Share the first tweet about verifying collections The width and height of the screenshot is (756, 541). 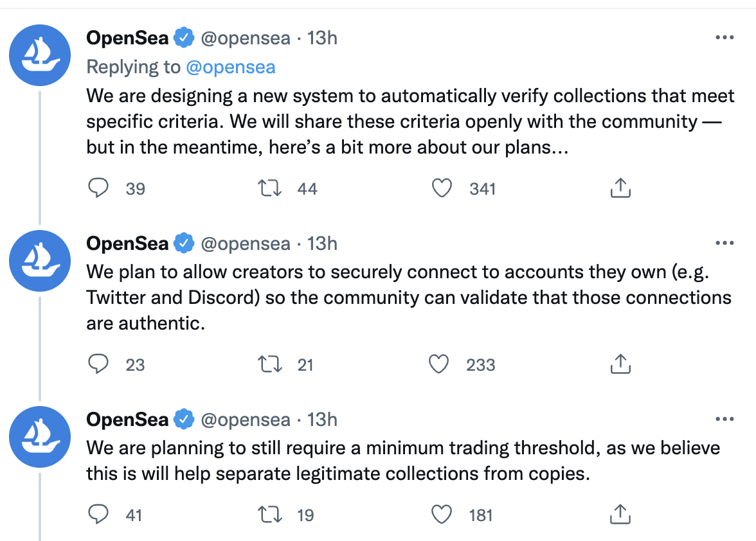point(620,188)
